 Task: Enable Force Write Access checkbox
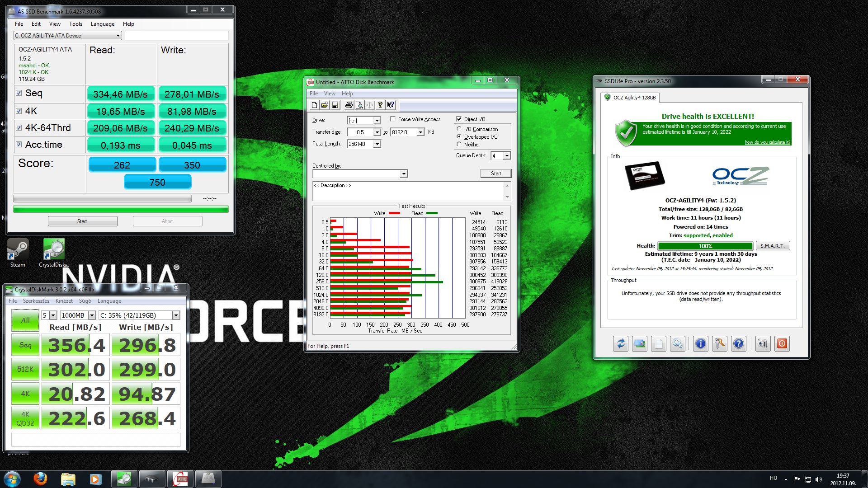pyautogui.click(x=393, y=119)
